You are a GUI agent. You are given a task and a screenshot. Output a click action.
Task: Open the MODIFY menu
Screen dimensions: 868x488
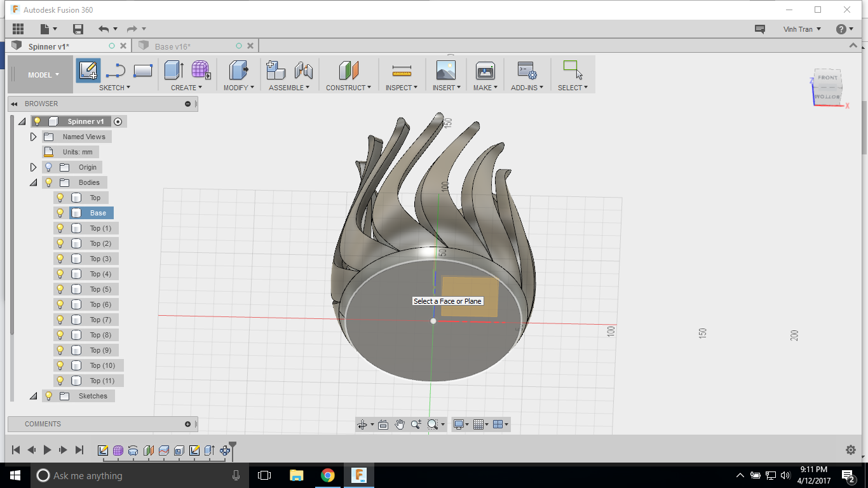(239, 88)
